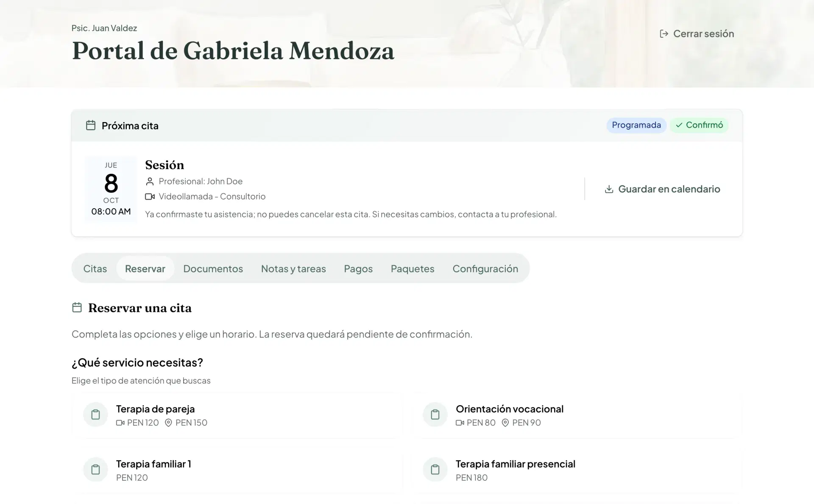This screenshot has height=504, width=814.
Task: Pick the Terapia familiar presencial service
Action: click(x=577, y=470)
